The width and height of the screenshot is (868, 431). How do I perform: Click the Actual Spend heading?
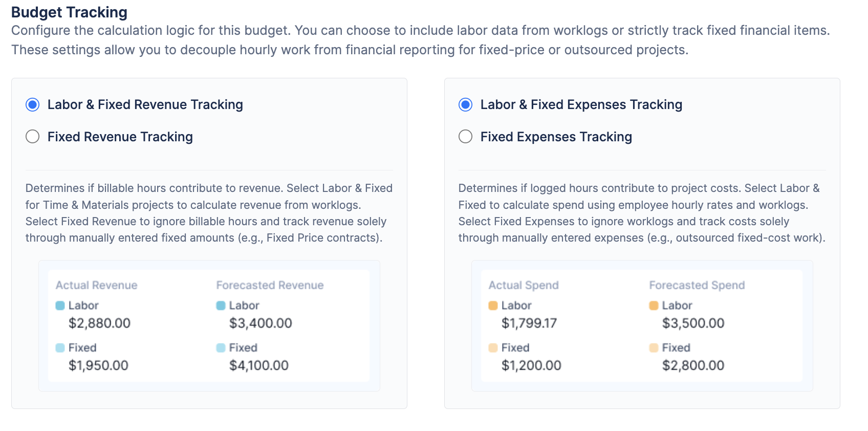coord(523,285)
